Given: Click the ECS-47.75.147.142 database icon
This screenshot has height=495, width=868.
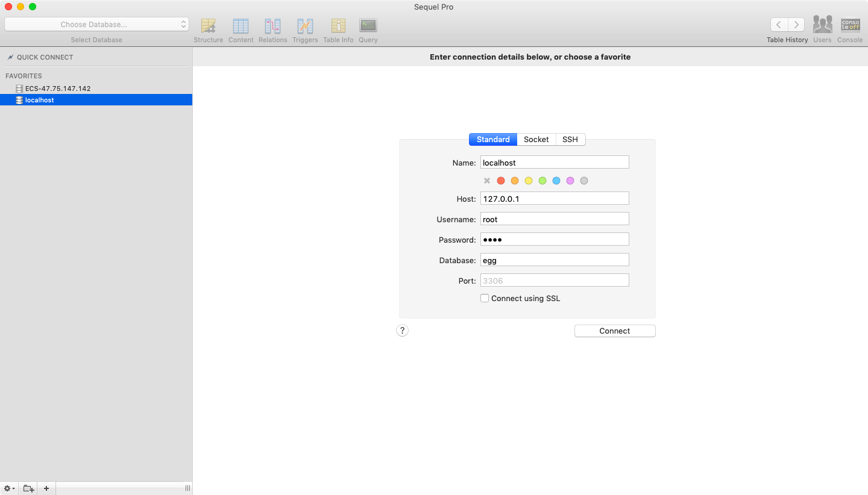Looking at the screenshot, I should tap(19, 89).
